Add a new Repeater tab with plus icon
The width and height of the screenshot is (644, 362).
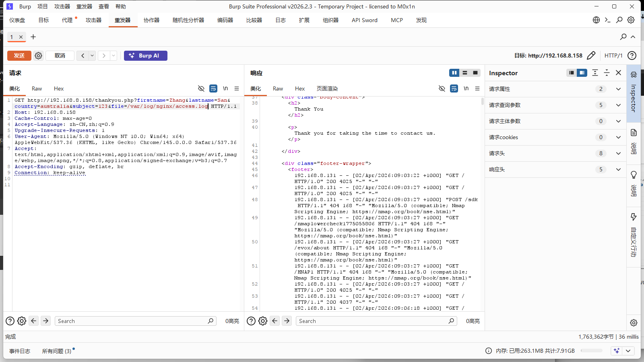[x=33, y=37]
